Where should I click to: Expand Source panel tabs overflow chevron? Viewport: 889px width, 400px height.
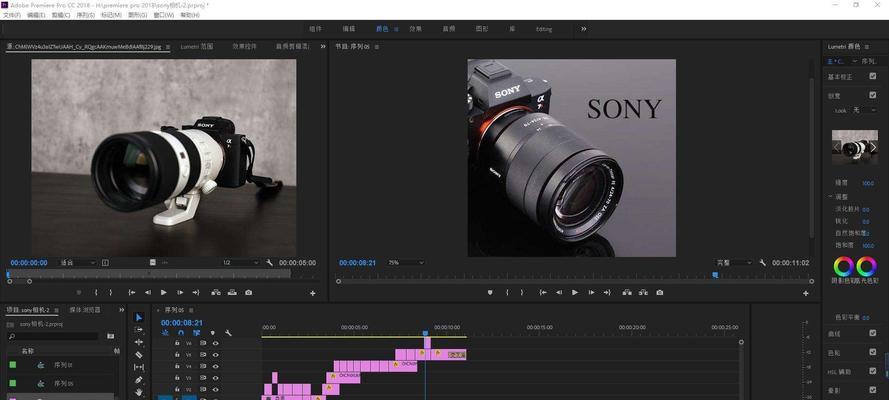tap(323, 46)
